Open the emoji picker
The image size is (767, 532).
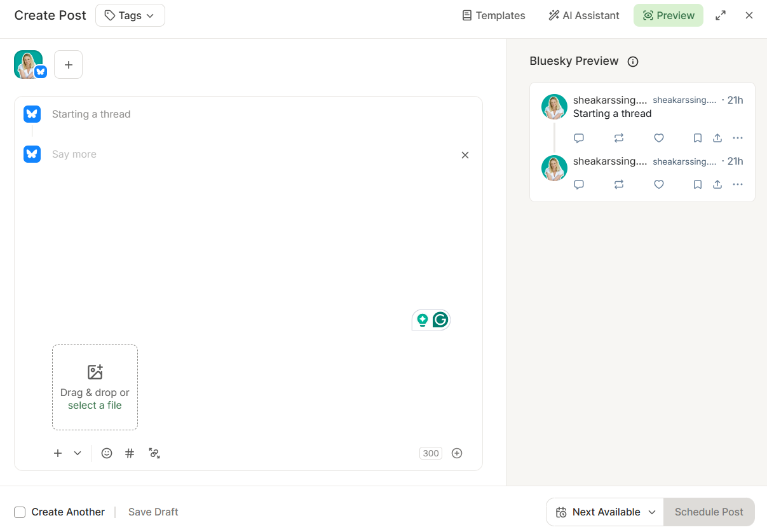[107, 453]
